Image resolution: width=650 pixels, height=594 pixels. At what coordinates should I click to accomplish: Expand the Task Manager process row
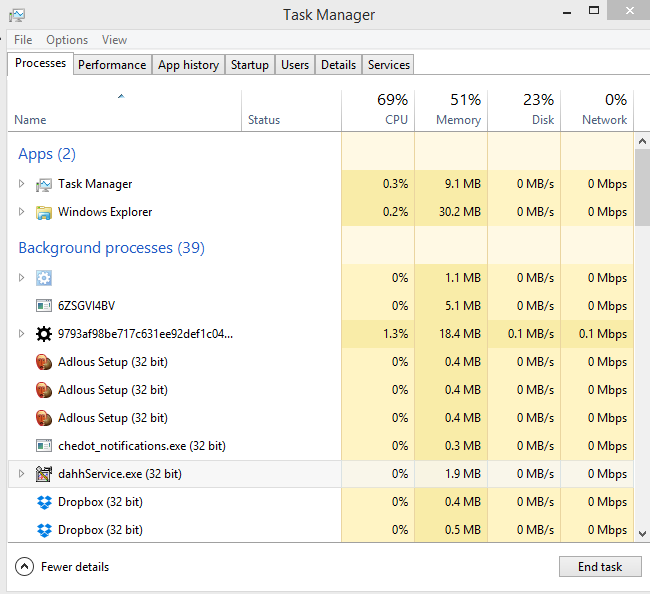22,184
